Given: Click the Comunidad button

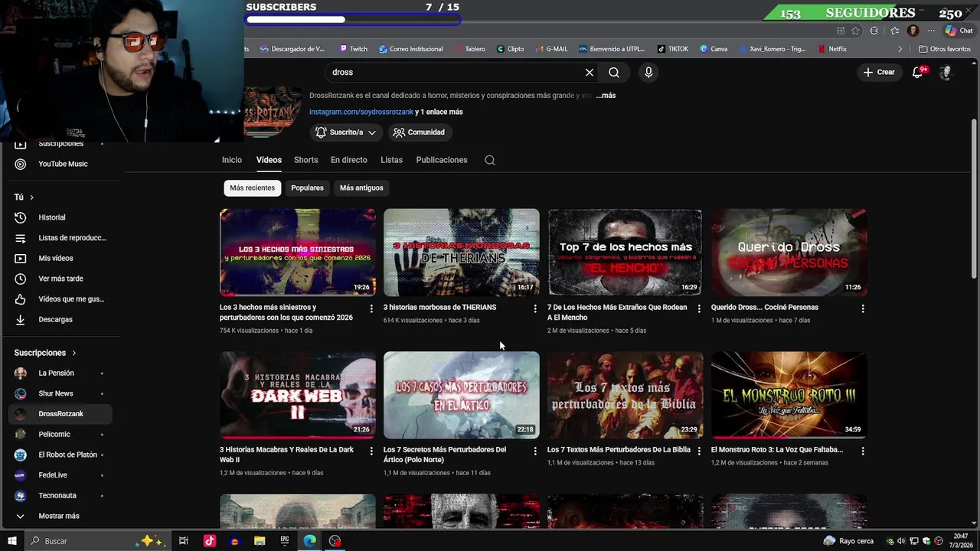Looking at the screenshot, I should pyautogui.click(x=419, y=132).
